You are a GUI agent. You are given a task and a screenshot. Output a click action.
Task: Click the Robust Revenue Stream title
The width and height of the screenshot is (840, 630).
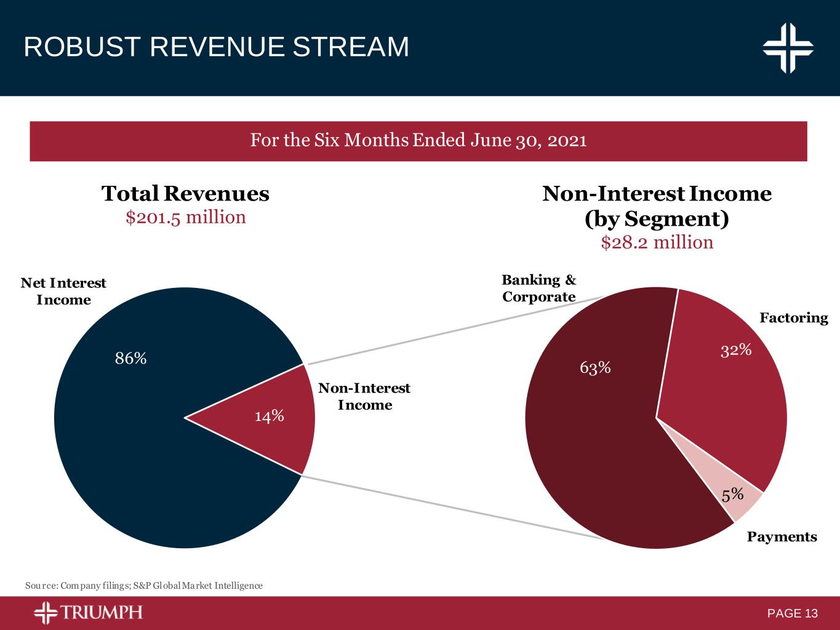click(x=216, y=47)
